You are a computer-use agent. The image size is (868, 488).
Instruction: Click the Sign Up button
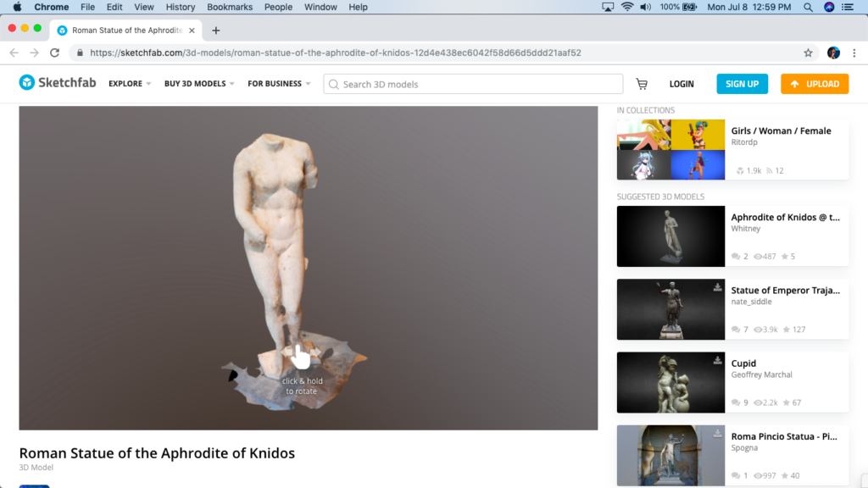(x=742, y=84)
